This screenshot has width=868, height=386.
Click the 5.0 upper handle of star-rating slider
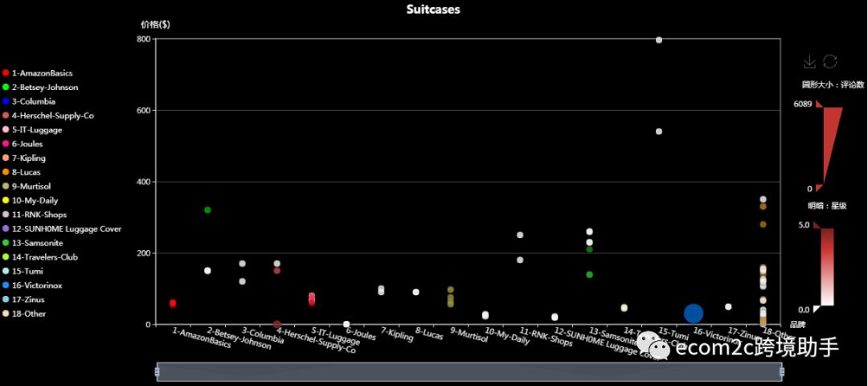[x=817, y=225]
